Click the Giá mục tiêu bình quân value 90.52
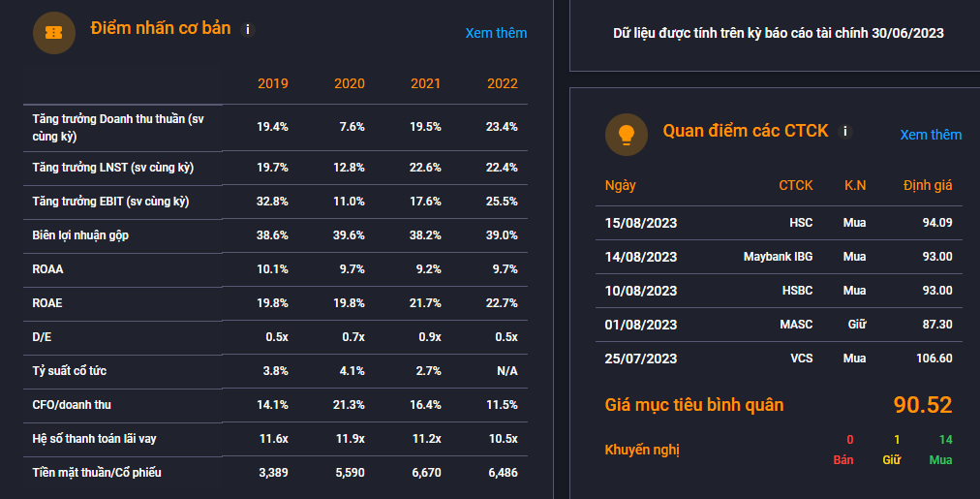 pos(923,405)
